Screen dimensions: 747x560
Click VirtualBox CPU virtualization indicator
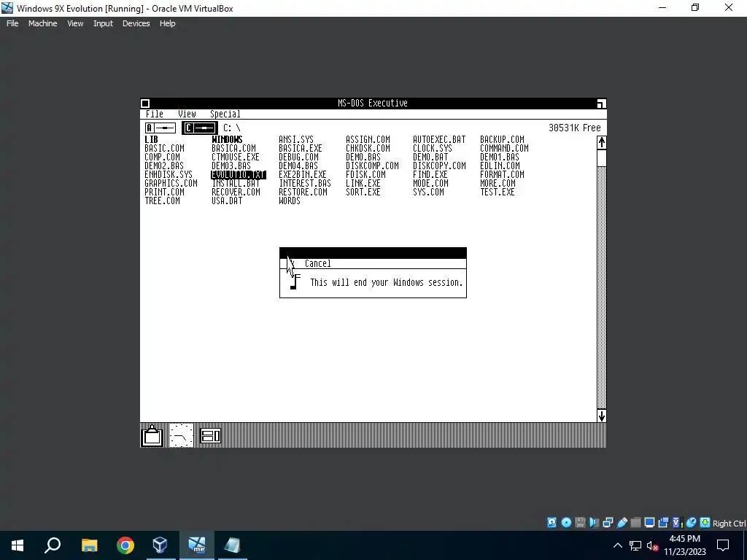677,523
